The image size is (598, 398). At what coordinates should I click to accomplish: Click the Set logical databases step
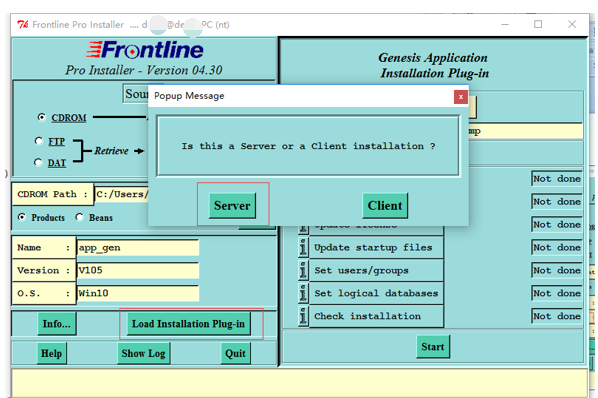tap(376, 293)
